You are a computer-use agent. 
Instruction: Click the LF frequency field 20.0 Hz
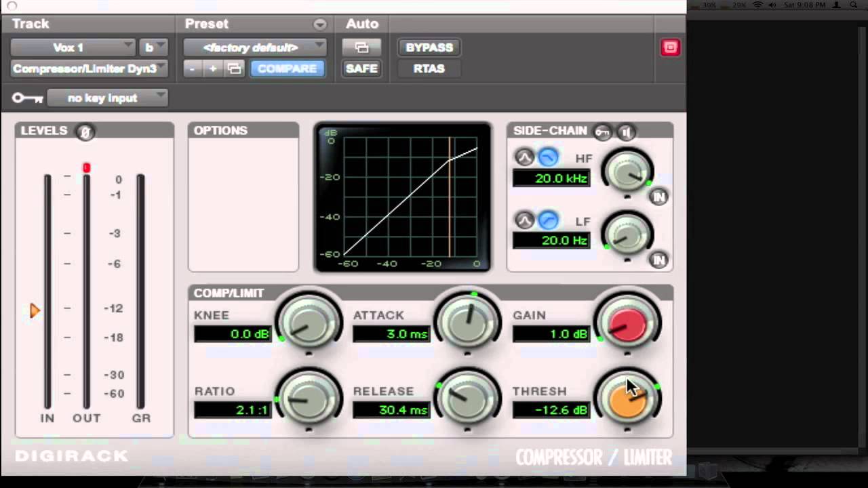pyautogui.click(x=551, y=241)
